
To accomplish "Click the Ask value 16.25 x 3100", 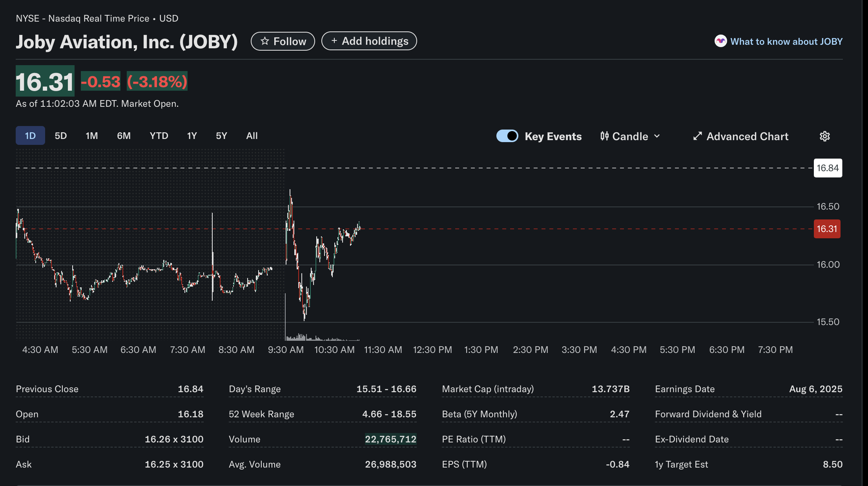I will 174,464.
